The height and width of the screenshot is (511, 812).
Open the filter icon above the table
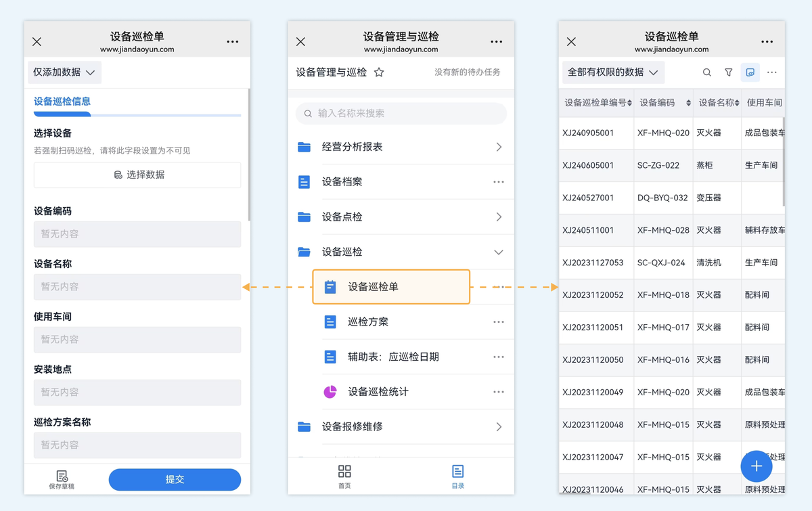728,72
